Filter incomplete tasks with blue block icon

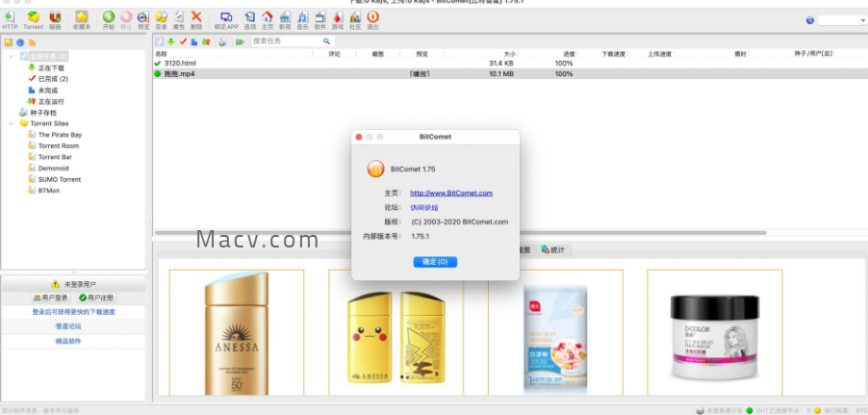pyautogui.click(x=194, y=41)
